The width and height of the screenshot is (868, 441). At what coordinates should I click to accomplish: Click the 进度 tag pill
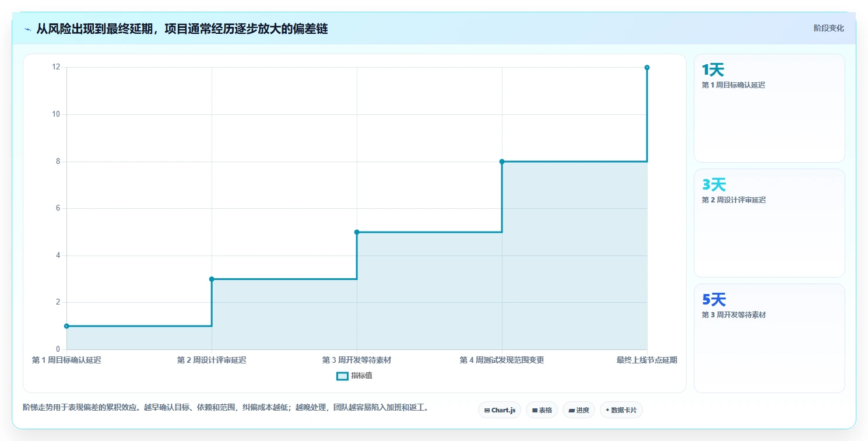pos(578,410)
